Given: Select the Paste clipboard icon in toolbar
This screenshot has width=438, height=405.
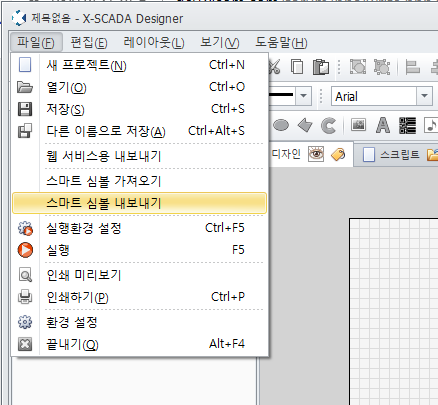Looking at the screenshot, I should [x=321, y=67].
